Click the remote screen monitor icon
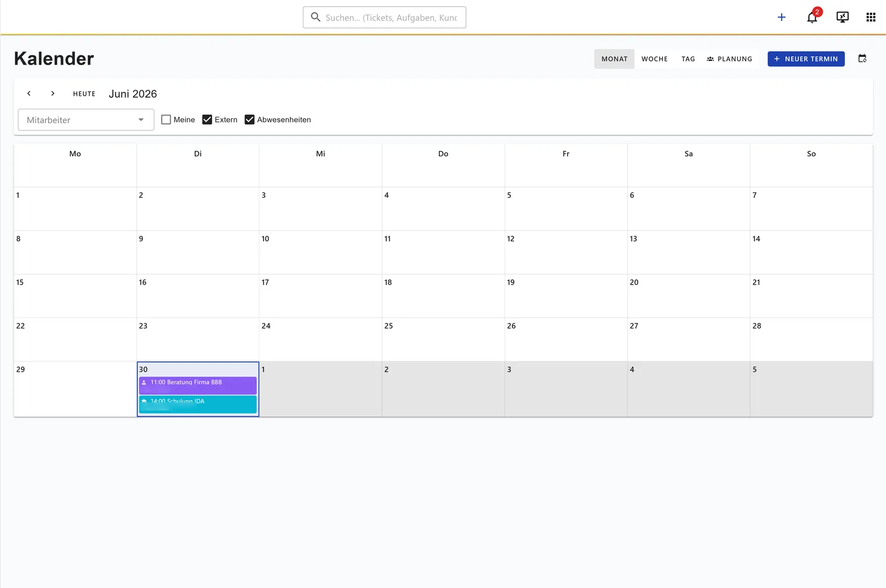 [842, 17]
